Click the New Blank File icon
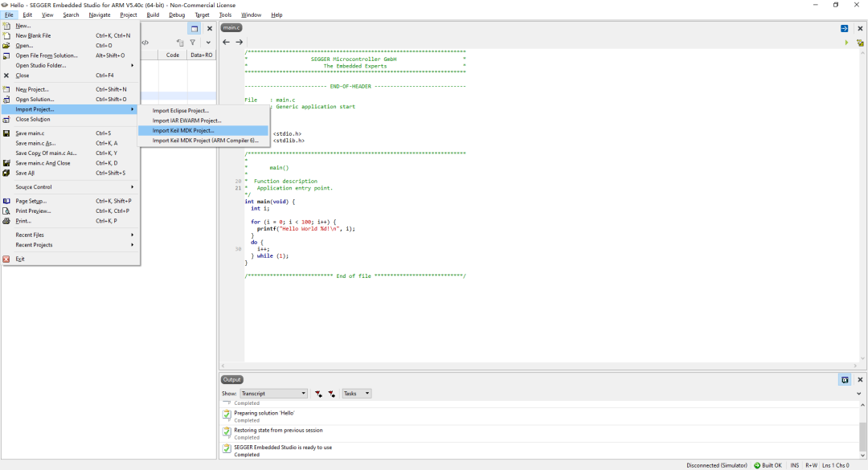 pyautogui.click(x=6, y=35)
